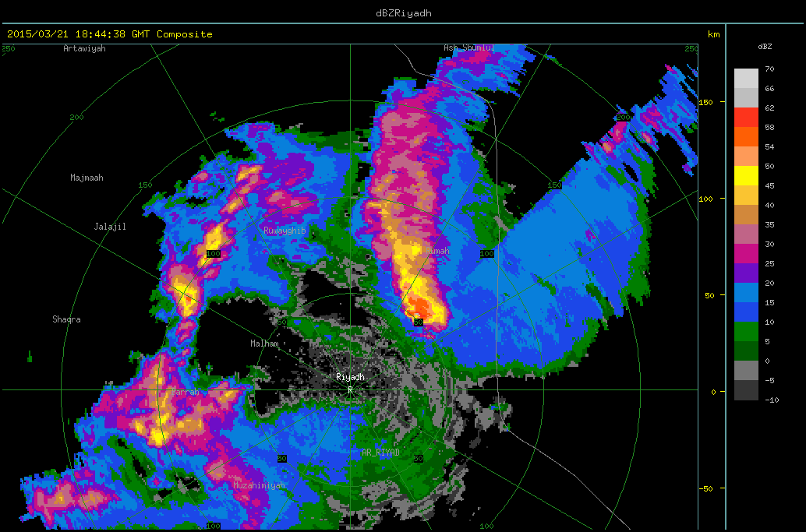Viewport: 806px width, 532px height.
Task: Click the legend value '35'
Action: click(x=769, y=225)
